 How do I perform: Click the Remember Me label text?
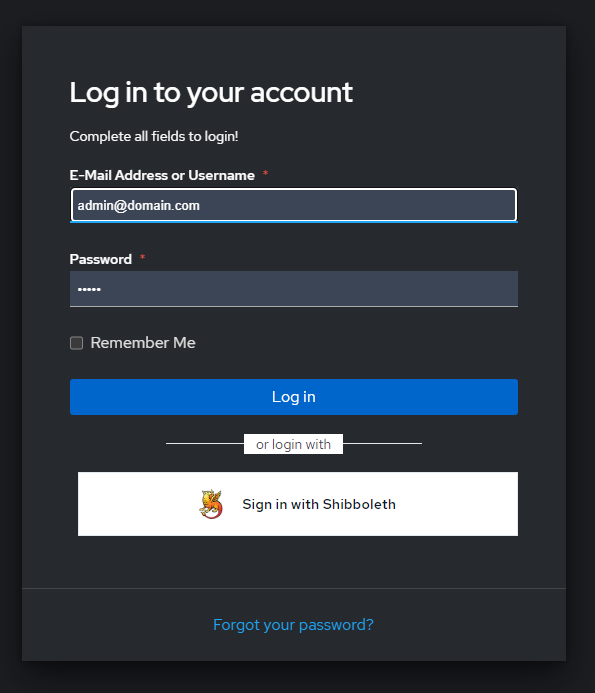pos(143,343)
